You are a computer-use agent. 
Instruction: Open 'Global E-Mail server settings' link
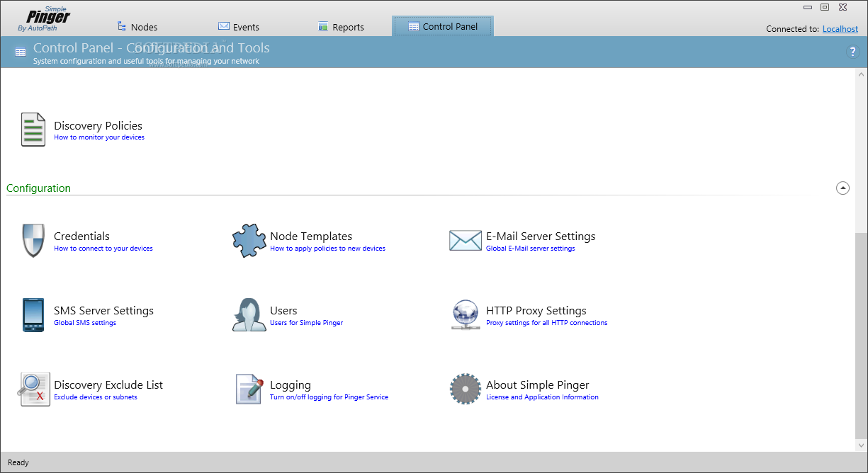pyautogui.click(x=531, y=249)
